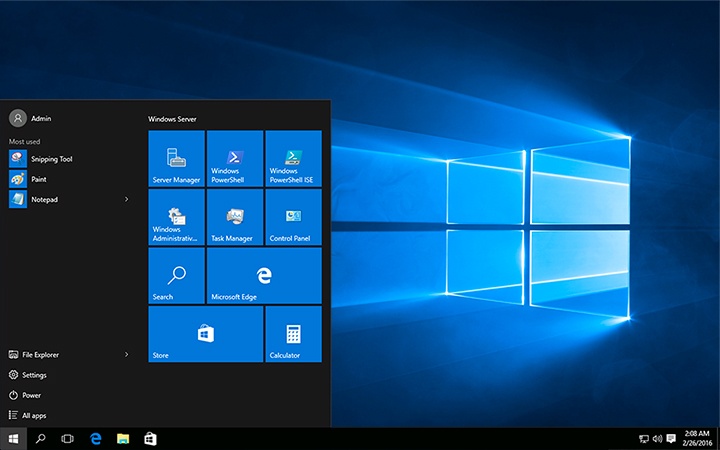Open the Calculator tile
The height and width of the screenshot is (450, 720).
[x=293, y=334]
